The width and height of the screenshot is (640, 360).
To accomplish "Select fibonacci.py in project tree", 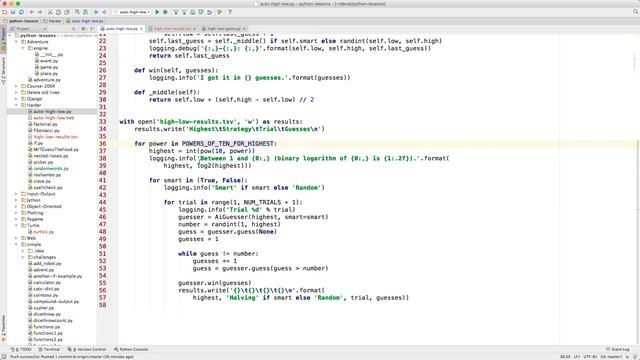I will tap(44, 131).
